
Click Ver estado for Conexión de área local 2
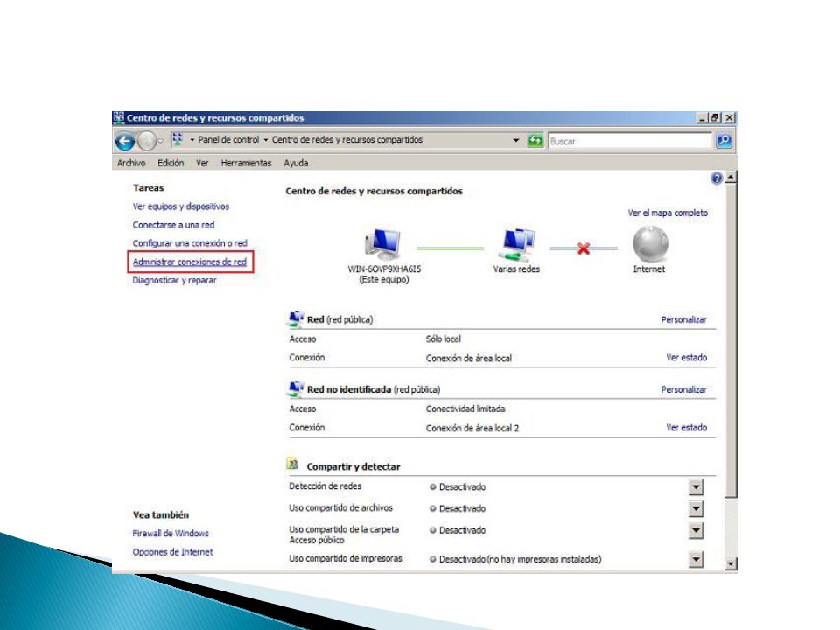point(686,428)
